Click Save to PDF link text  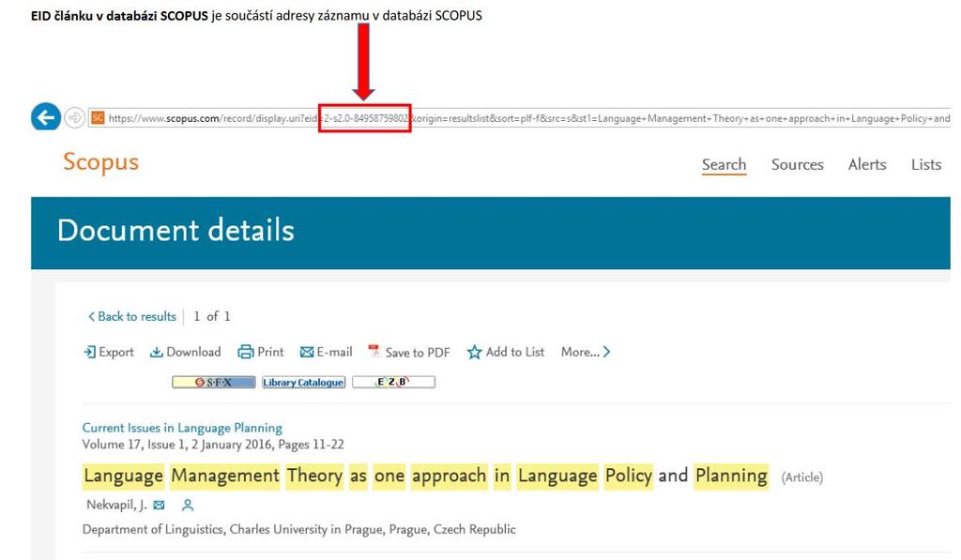pyautogui.click(x=418, y=353)
